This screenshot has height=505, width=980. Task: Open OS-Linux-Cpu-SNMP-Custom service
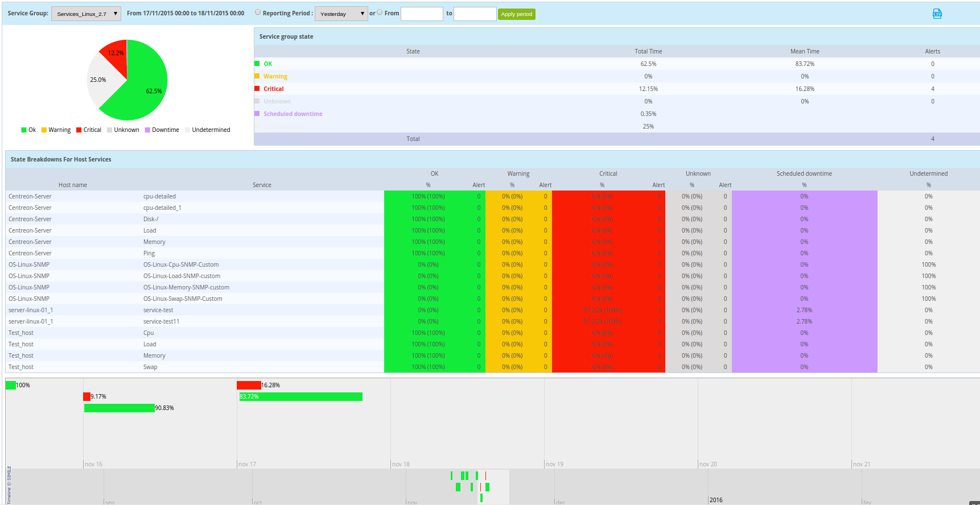tap(181, 264)
